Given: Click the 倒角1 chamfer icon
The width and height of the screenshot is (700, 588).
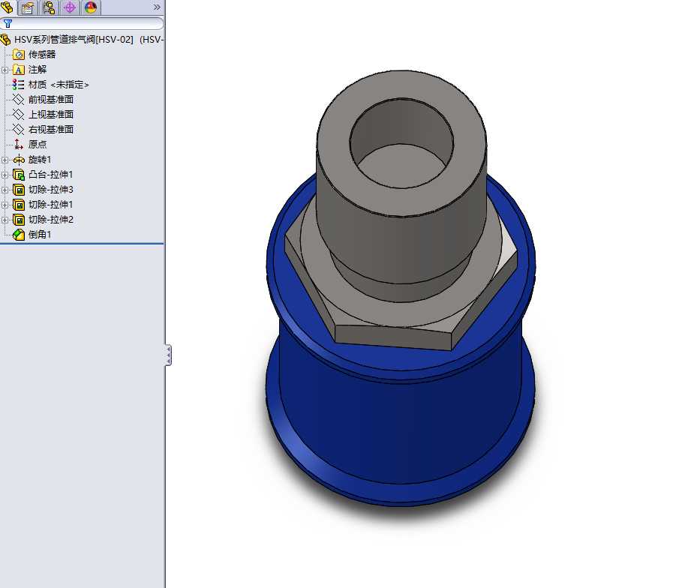Looking at the screenshot, I should tap(19, 235).
